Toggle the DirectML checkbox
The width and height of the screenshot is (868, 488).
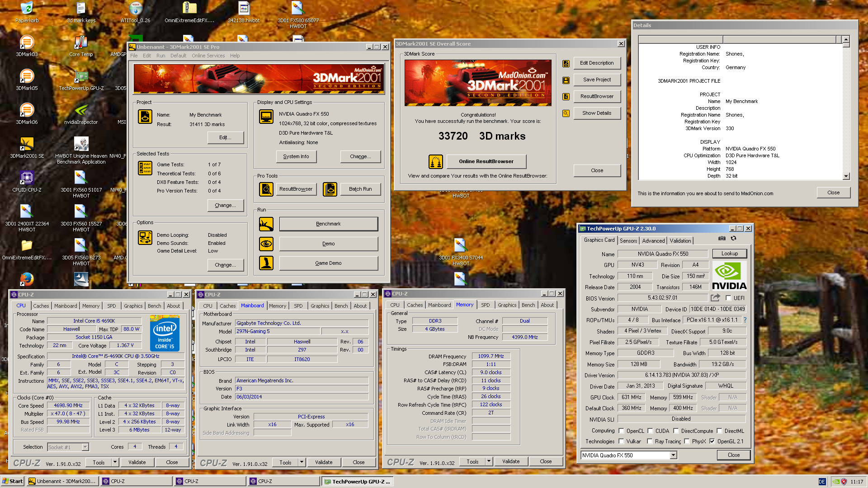click(x=719, y=431)
